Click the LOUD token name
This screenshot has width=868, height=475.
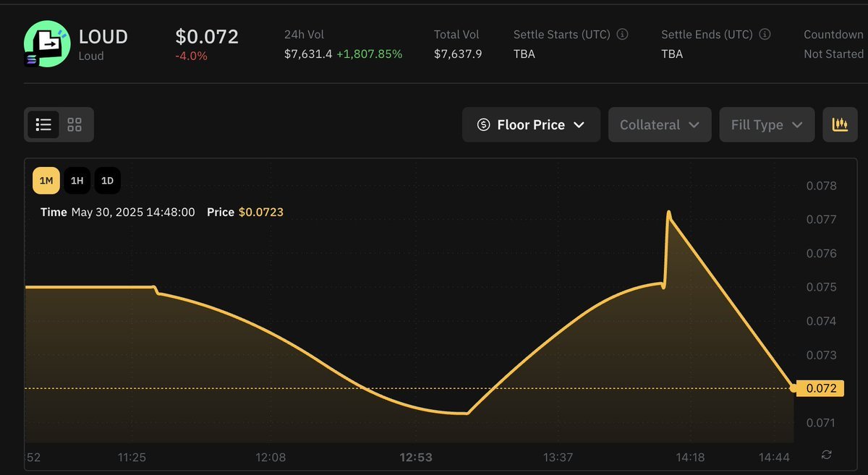(103, 36)
